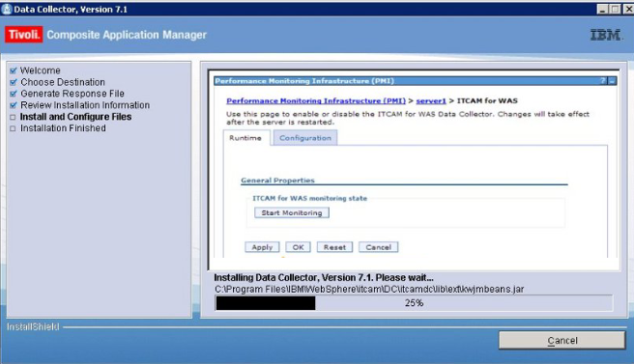Click the Generate Response File step checkbox
The image size is (634, 364).
(13, 94)
